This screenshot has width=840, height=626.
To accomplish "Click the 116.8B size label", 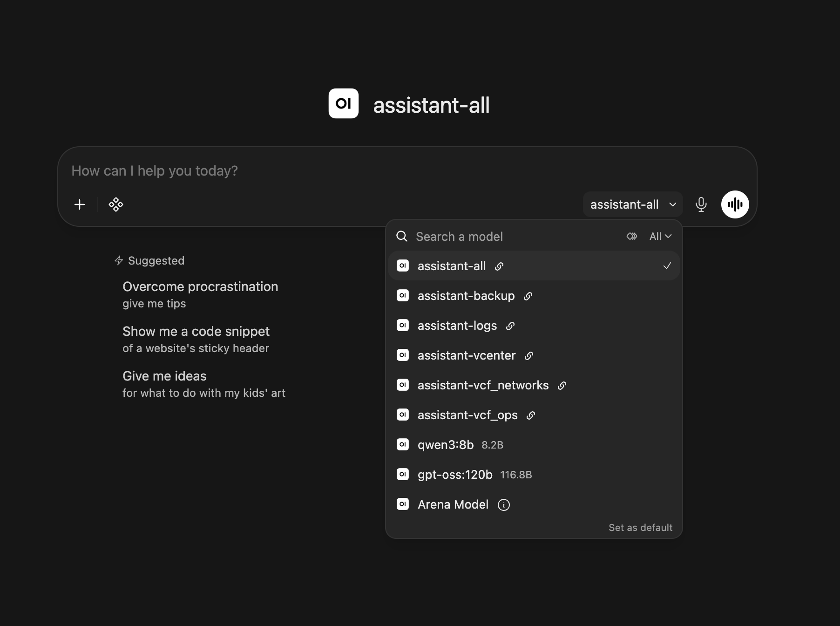I will coord(516,475).
